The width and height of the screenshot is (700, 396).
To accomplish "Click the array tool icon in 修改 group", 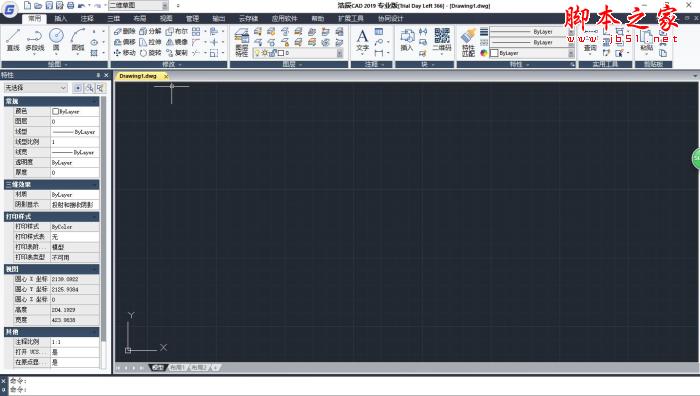I will [196, 31].
